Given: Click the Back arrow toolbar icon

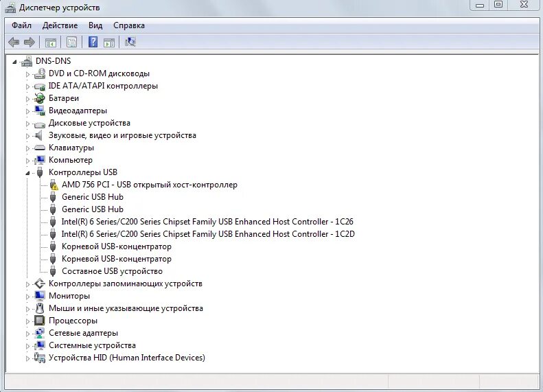Looking at the screenshot, I should tap(14, 43).
